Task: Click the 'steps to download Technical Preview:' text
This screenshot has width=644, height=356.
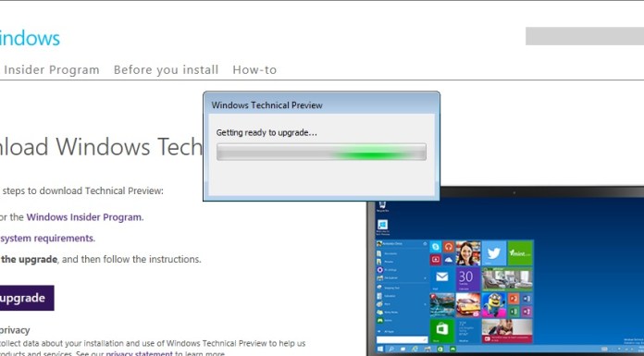Action: [83, 190]
